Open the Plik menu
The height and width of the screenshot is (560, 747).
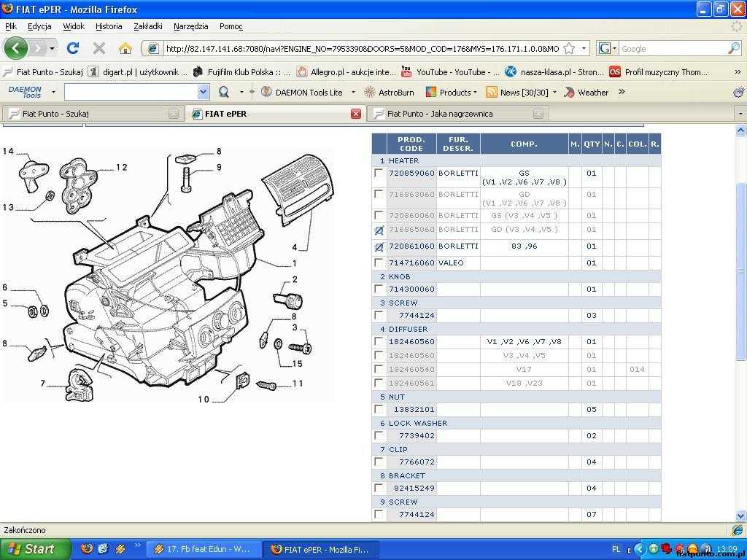click(x=10, y=26)
